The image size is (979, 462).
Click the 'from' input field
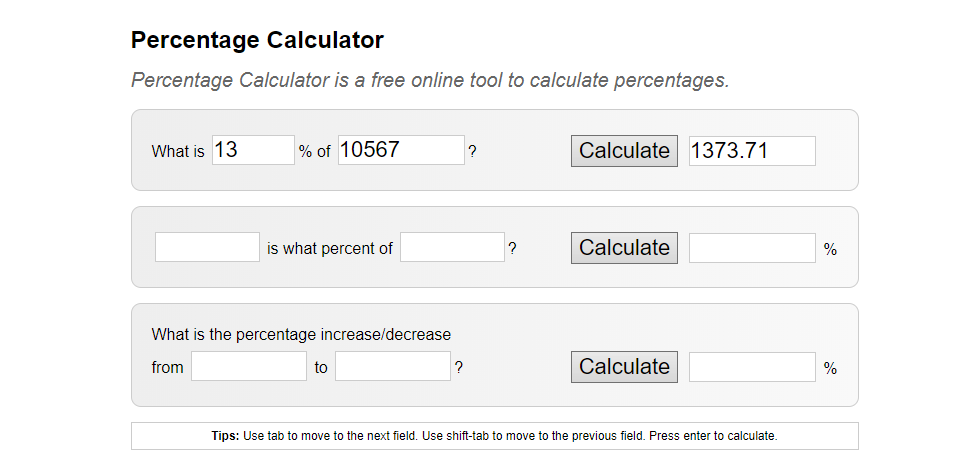(x=248, y=366)
